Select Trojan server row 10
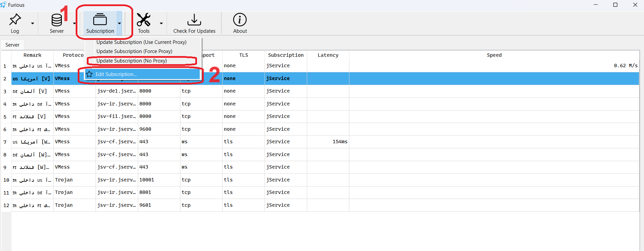This screenshot has height=251, width=644. tap(203, 180)
